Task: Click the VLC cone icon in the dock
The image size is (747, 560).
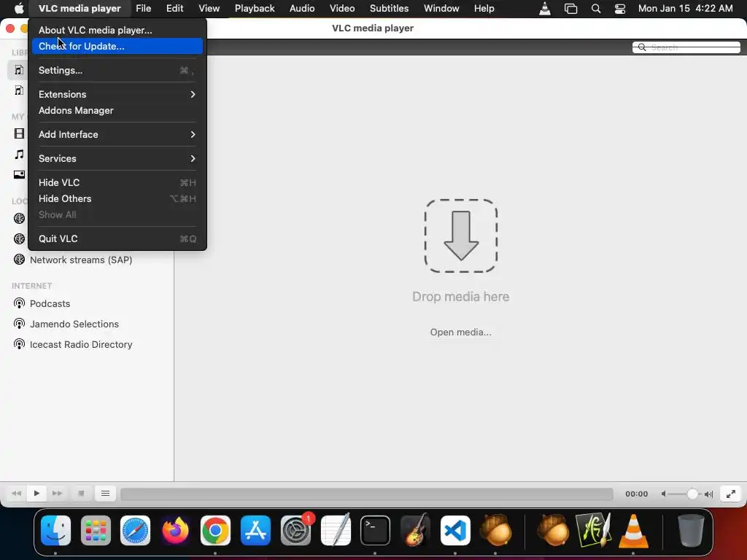Action: (633, 530)
